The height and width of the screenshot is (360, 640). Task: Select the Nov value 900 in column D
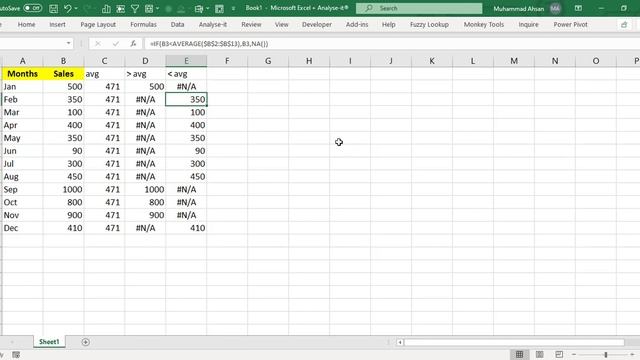click(x=145, y=215)
